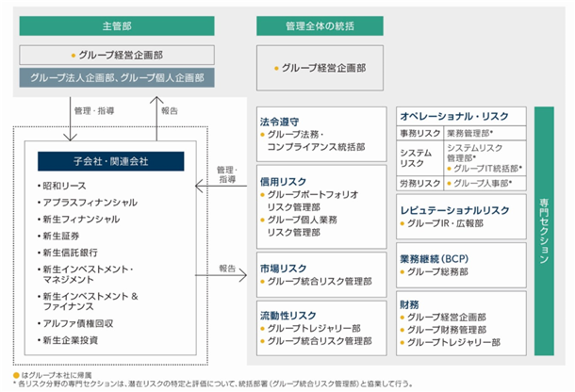Select グループトレジャリー部 under 流動性リスク
Viewport: 575px width, 392px height.
[x=314, y=329]
